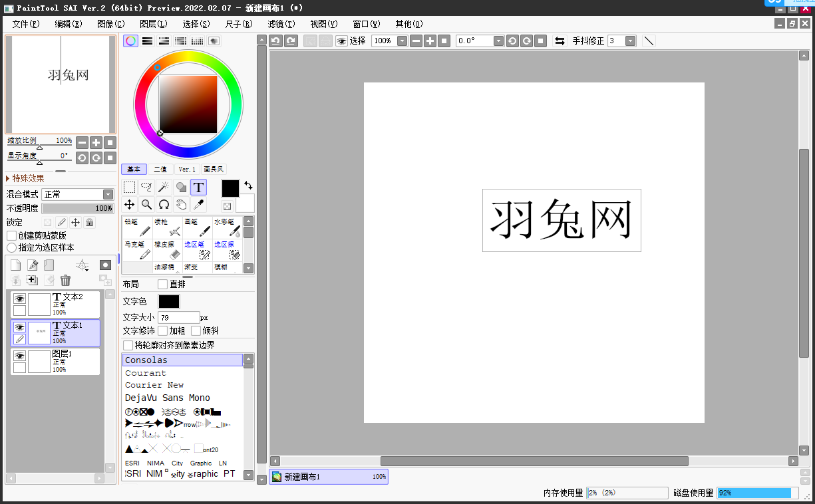The width and height of the screenshot is (815, 504).
Task: Switch to 二值 brush tab
Action: tap(161, 170)
